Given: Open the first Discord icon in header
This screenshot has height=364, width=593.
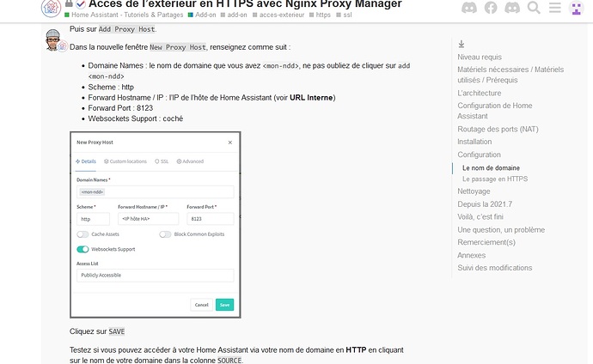Looking at the screenshot, I should [469, 8].
